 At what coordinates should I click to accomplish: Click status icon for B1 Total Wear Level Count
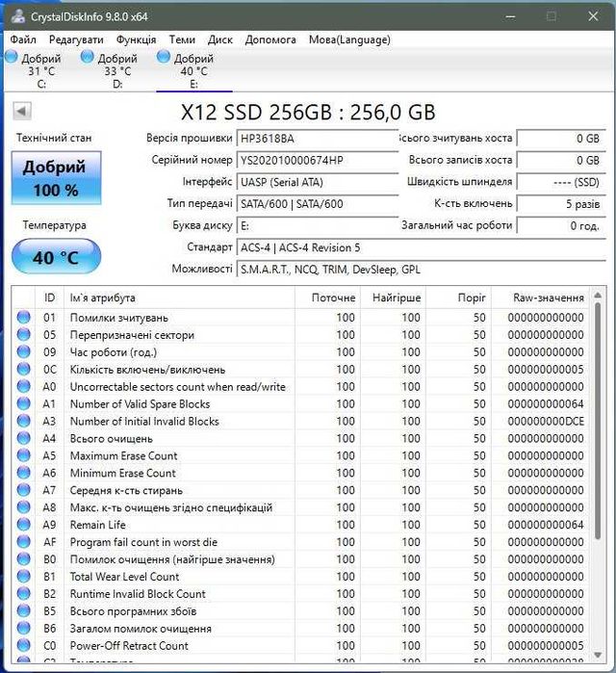tap(24, 577)
